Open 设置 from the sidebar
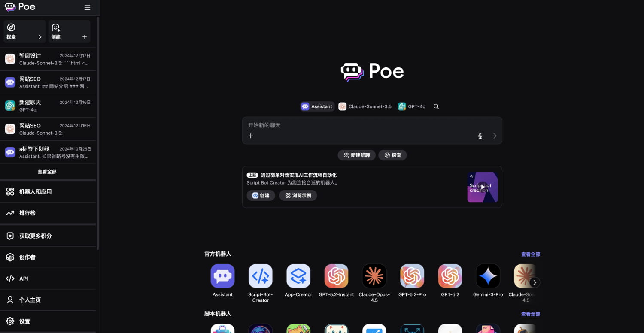This screenshot has height=333, width=644. pyautogui.click(x=24, y=321)
